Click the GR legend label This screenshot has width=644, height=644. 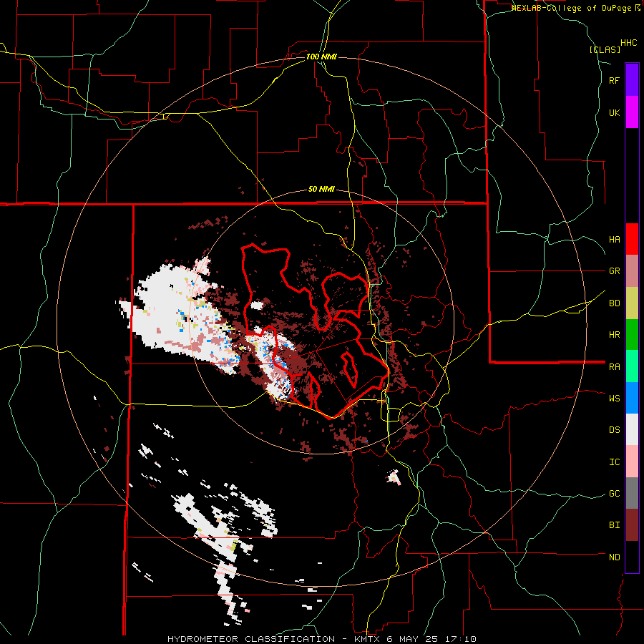pos(614,271)
